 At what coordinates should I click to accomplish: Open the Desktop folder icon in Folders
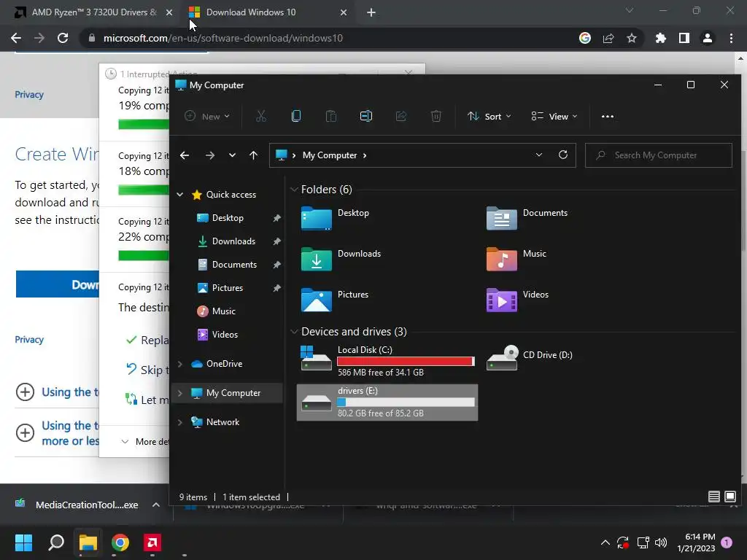point(317,218)
